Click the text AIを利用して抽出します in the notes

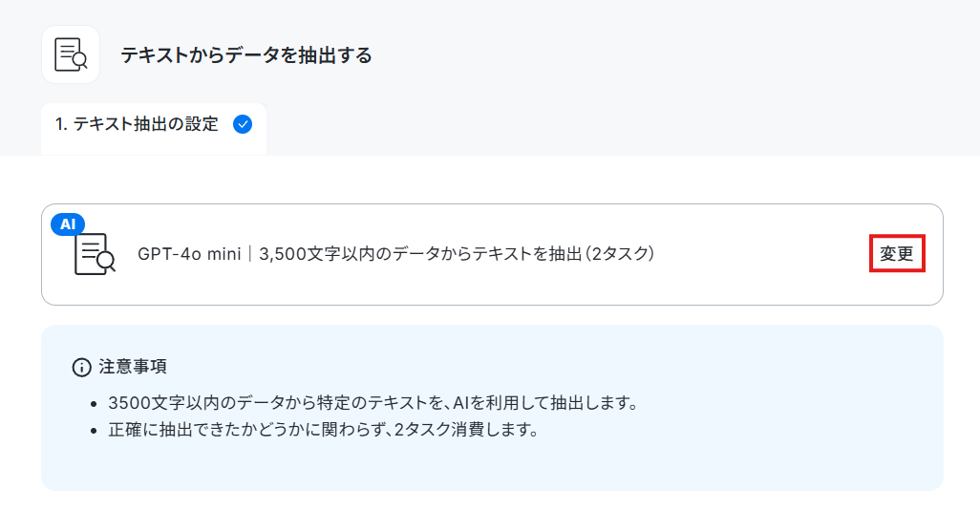(545, 403)
